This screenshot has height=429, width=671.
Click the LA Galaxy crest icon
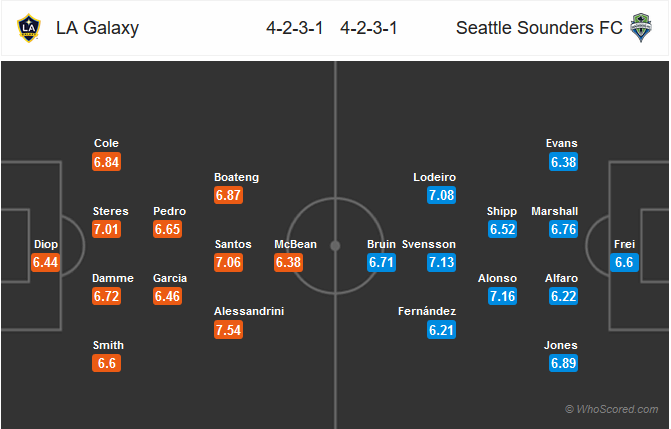click(29, 28)
